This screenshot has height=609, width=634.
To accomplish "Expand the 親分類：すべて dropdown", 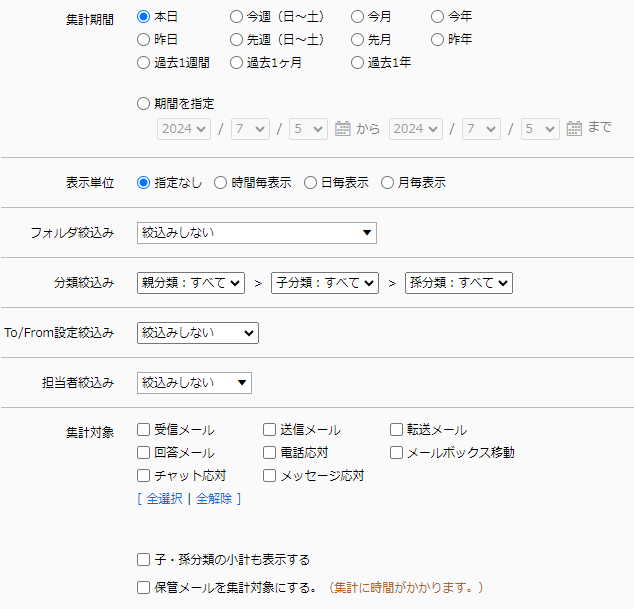I will click(191, 283).
